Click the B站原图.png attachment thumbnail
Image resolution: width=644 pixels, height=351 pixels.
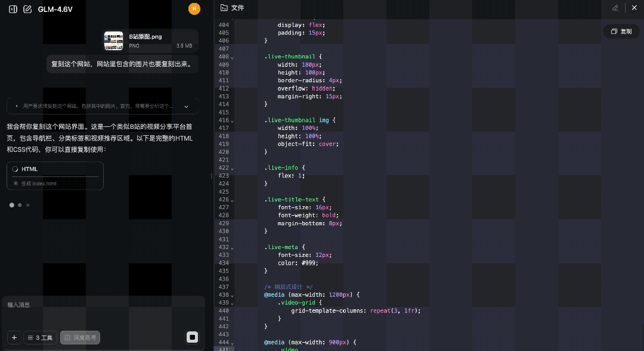tap(113, 41)
